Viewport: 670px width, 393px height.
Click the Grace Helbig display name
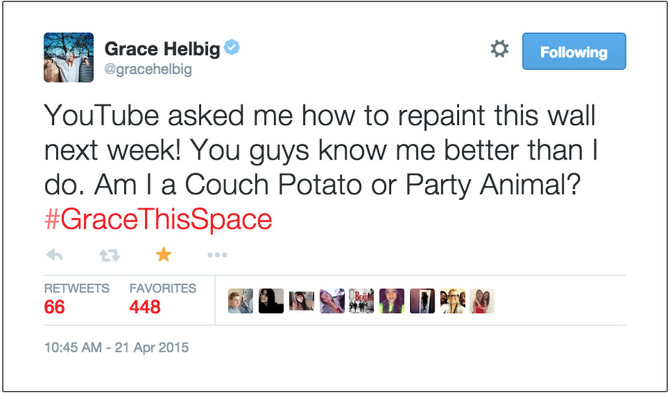[x=162, y=49]
